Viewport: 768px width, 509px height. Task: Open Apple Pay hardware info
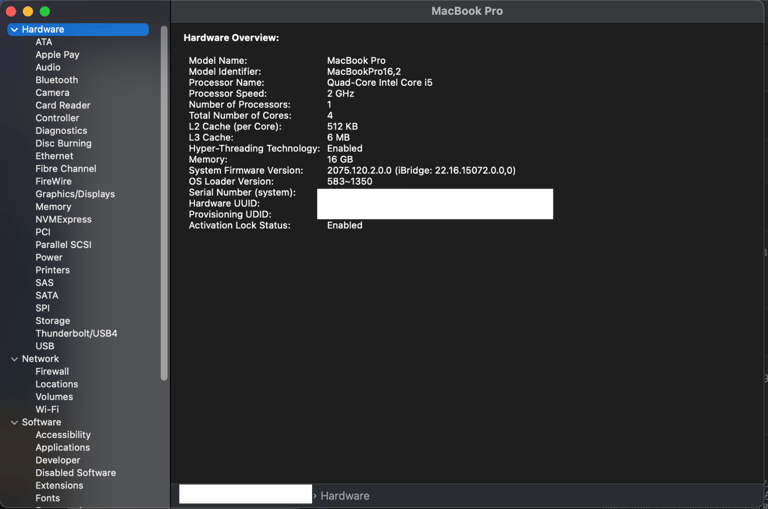coord(57,55)
